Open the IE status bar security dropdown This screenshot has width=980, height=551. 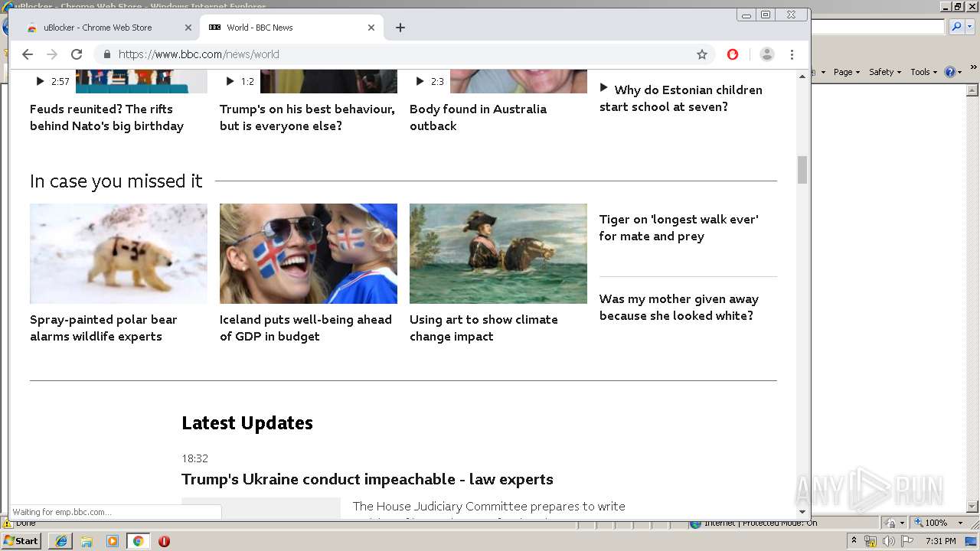tap(893, 523)
